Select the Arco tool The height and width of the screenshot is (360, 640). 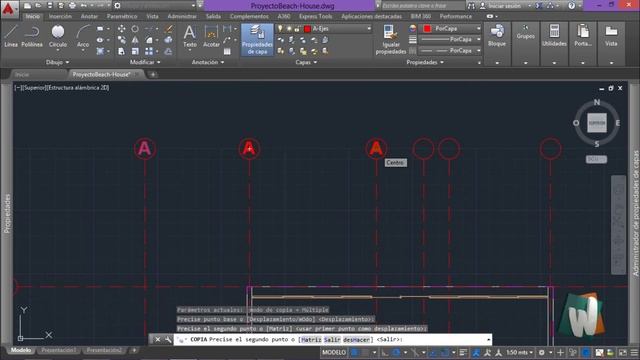[x=83, y=36]
